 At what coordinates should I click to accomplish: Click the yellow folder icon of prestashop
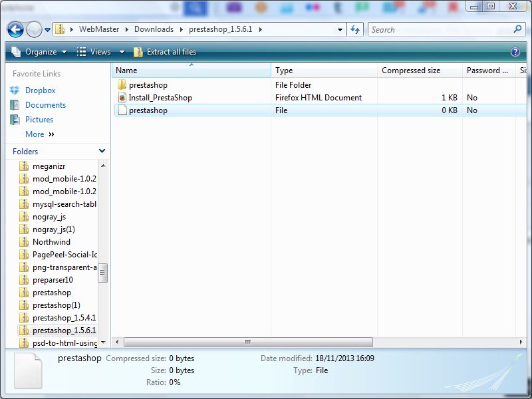click(x=122, y=85)
